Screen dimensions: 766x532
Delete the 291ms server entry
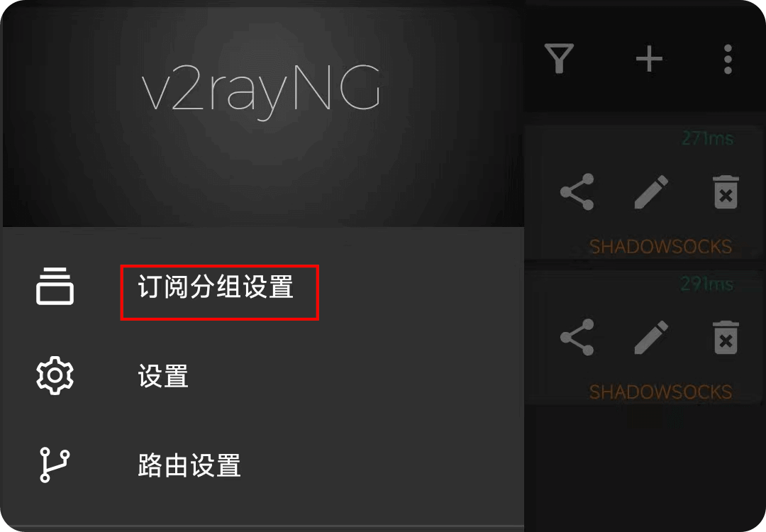[726, 337]
